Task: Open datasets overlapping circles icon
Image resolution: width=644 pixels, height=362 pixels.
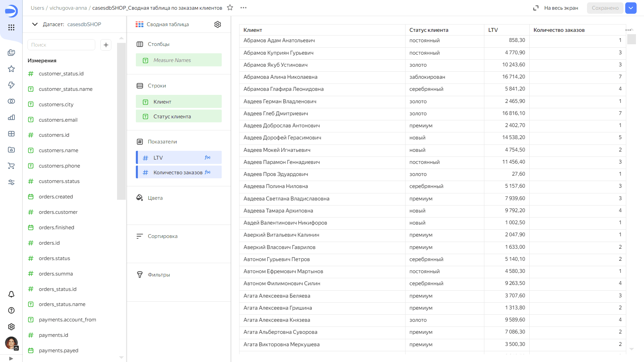Action: pyautogui.click(x=11, y=101)
